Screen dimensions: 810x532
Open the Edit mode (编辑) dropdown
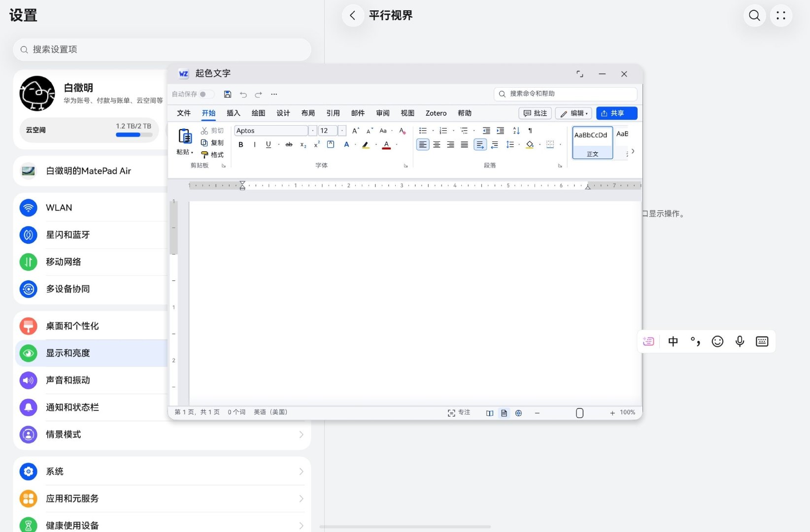click(574, 113)
